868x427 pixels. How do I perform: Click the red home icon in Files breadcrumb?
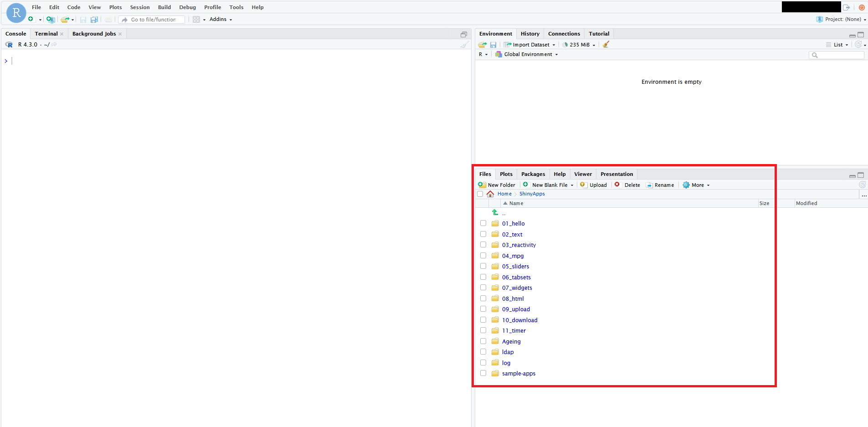[490, 194]
